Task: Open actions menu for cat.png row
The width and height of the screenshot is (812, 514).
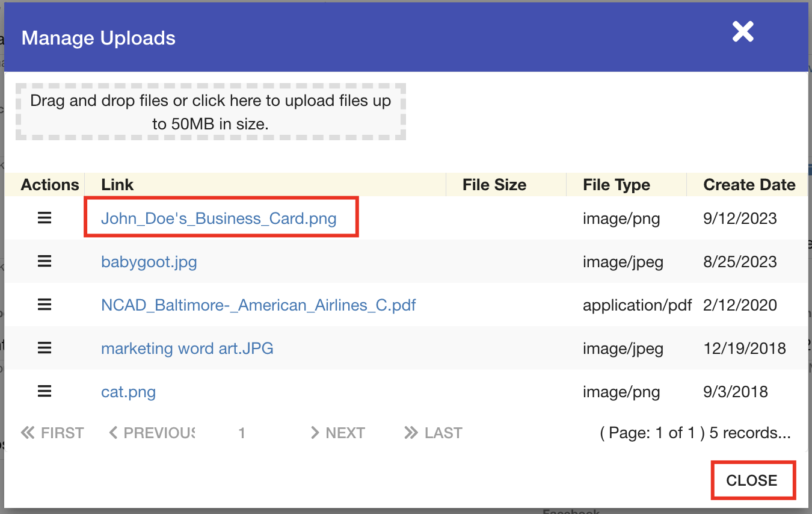Action: point(45,391)
